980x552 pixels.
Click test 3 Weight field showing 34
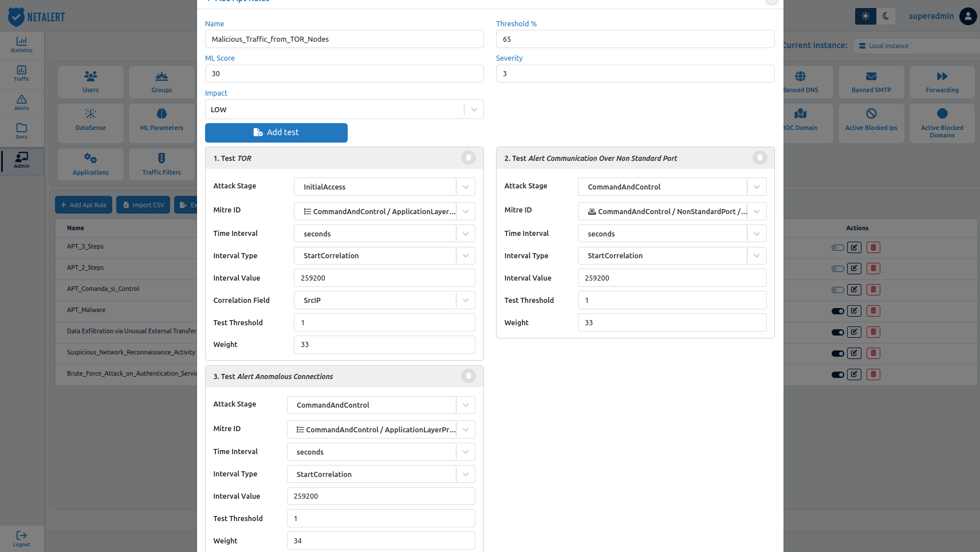click(x=381, y=541)
